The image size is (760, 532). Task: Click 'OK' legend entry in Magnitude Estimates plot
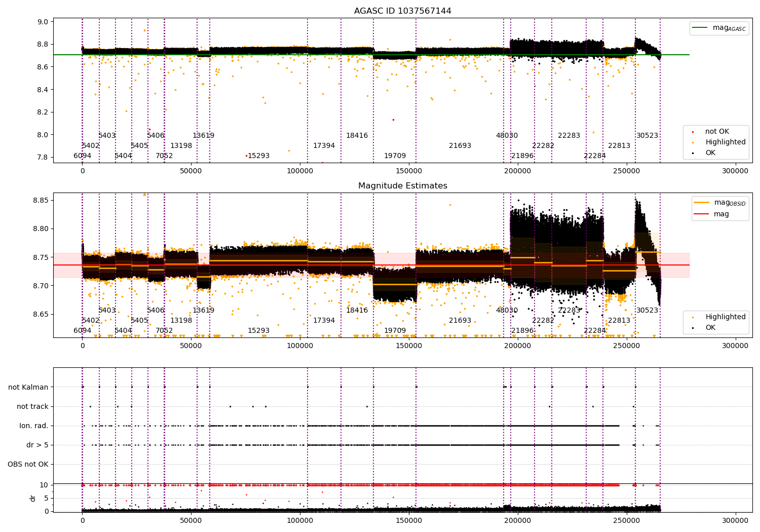coord(704,328)
